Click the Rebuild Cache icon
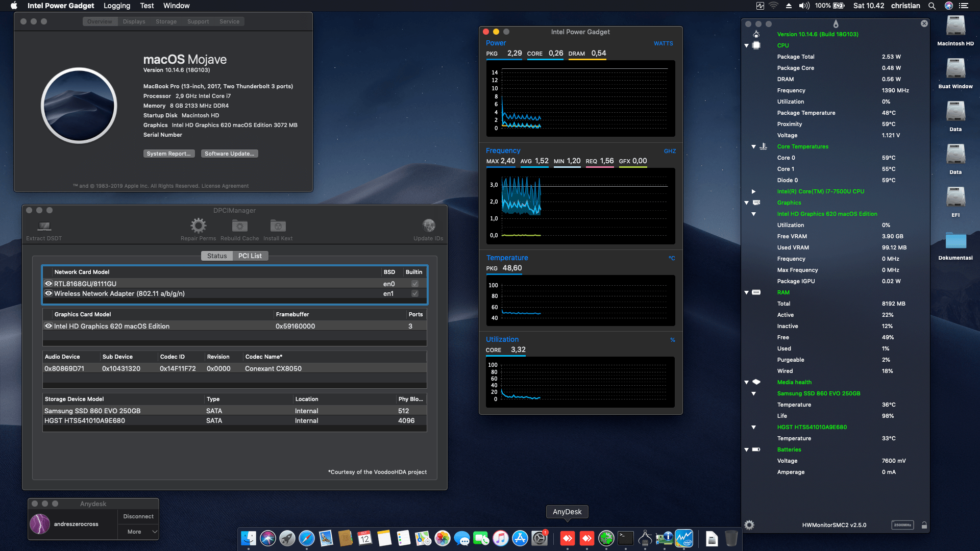 click(x=239, y=226)
